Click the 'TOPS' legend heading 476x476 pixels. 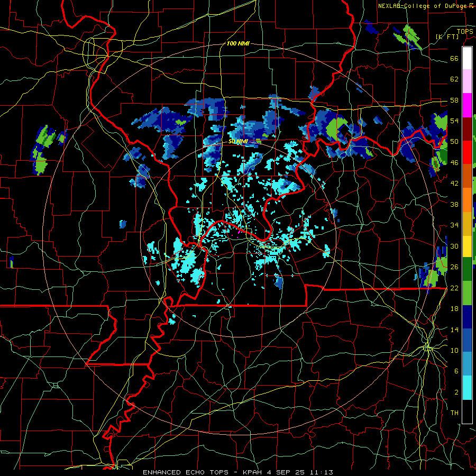point(465,31)
